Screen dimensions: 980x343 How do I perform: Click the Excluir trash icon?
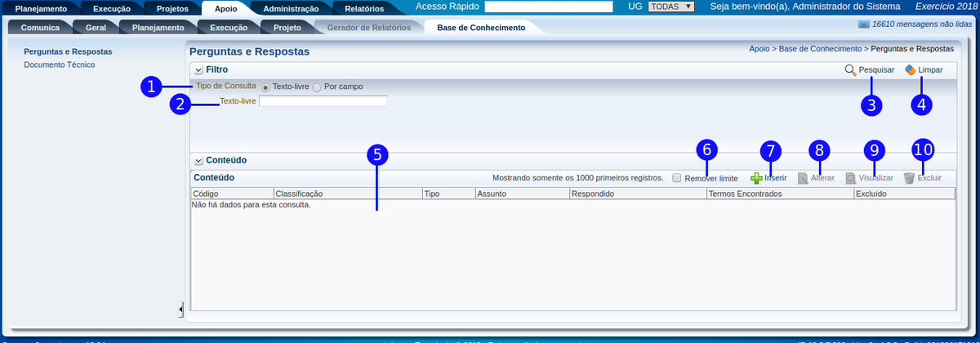tap(909, 178)
